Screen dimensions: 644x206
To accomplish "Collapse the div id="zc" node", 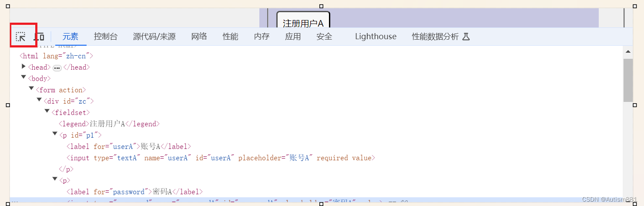I will [x=39, y=100].
